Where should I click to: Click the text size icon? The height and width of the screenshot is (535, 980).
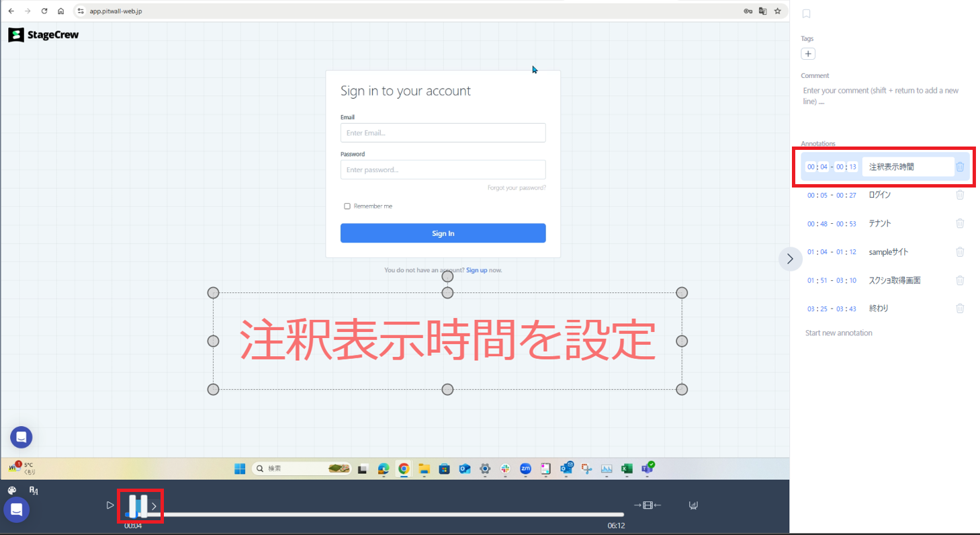pyautogui.click(x=34, y=491)
